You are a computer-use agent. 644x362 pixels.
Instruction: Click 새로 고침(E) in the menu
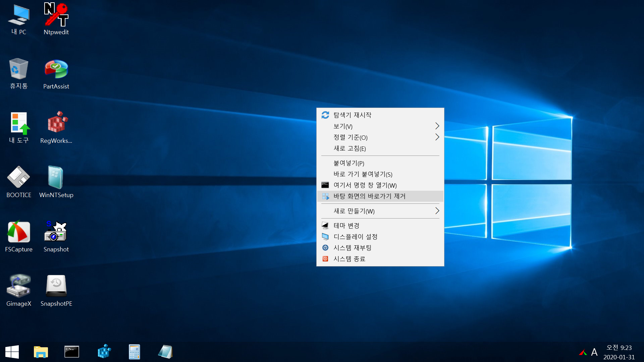[380, 148]
